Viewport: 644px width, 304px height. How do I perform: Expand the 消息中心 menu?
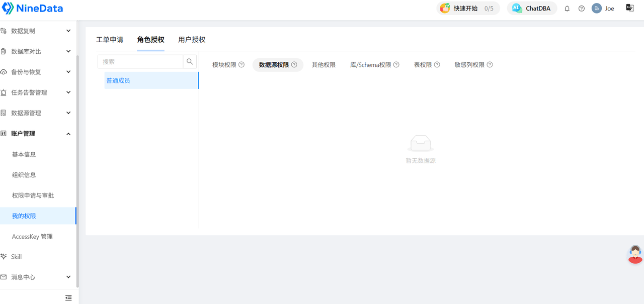68,277
